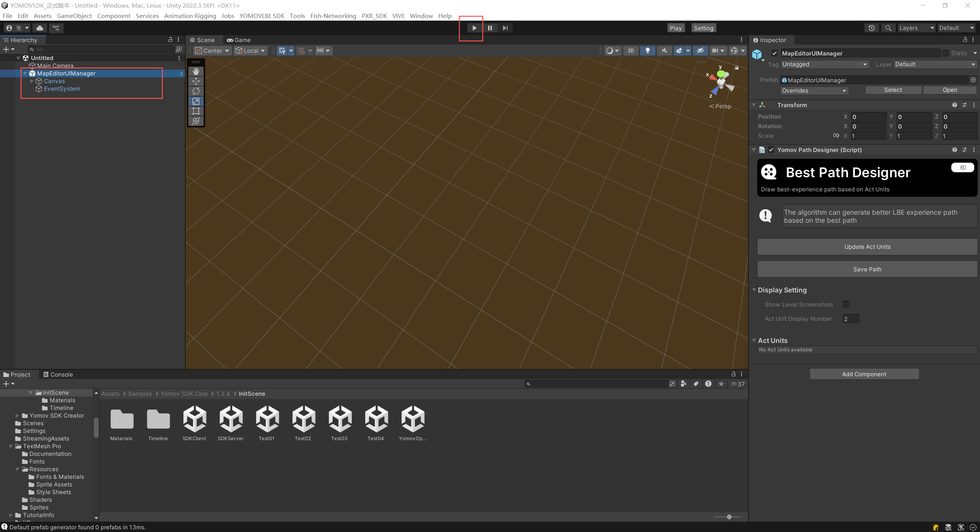Open the YOMOVLBE SDK menu
Screen dimensions: 980x532
262,16
